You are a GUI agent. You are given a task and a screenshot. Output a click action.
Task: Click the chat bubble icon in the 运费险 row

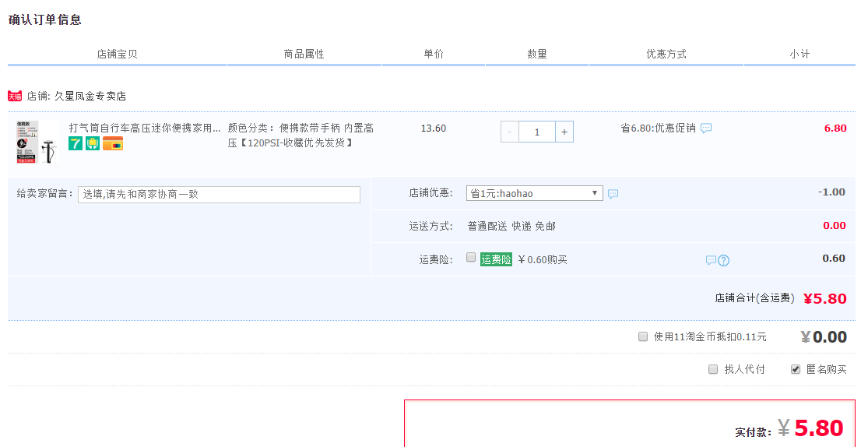pyautogui.click(x=711, y=260)
